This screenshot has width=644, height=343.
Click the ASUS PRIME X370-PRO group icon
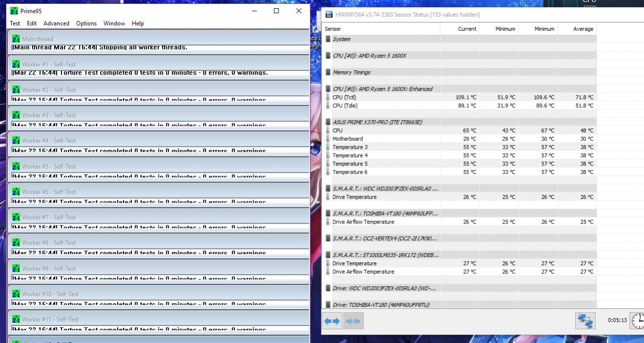tap(328, 122)
